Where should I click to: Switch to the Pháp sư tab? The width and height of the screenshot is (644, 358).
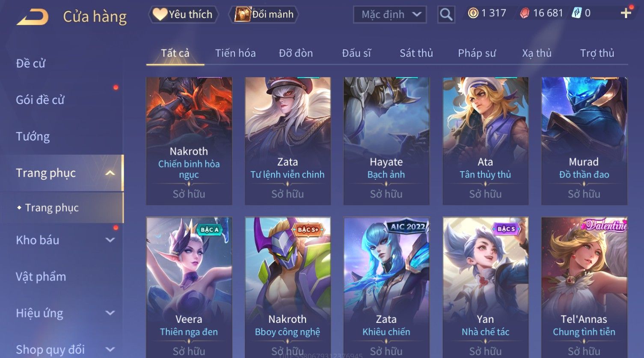pyautogui.click(x=477, y=53)
